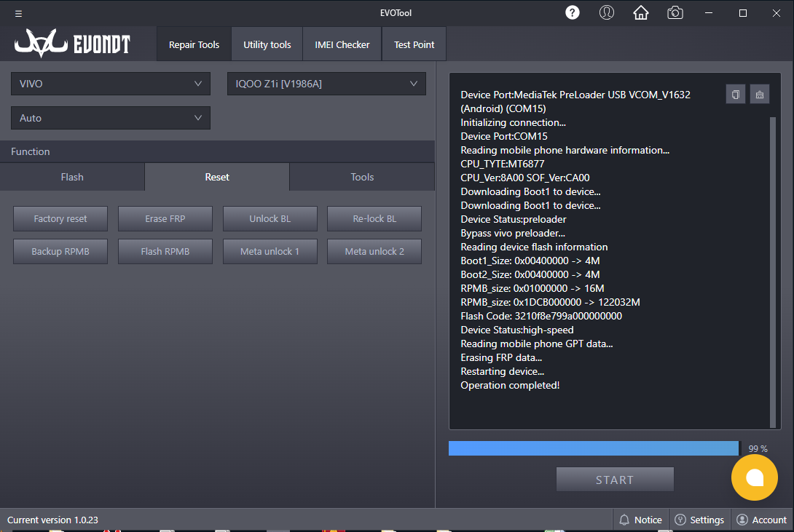Click the Meta unlock 1 button
Screen dimensions: 794x532
(270, 251)
